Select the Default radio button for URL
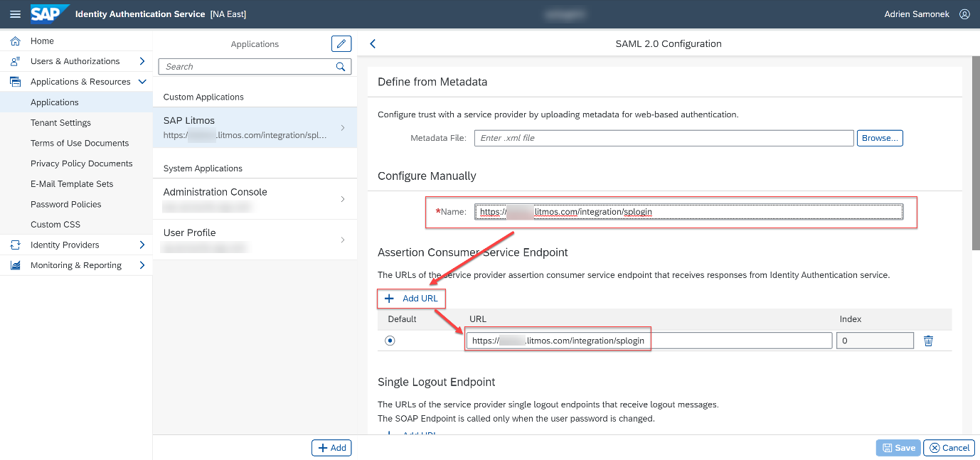The height and width of the screenshot is (460, 980). click(x=390, y=341)
